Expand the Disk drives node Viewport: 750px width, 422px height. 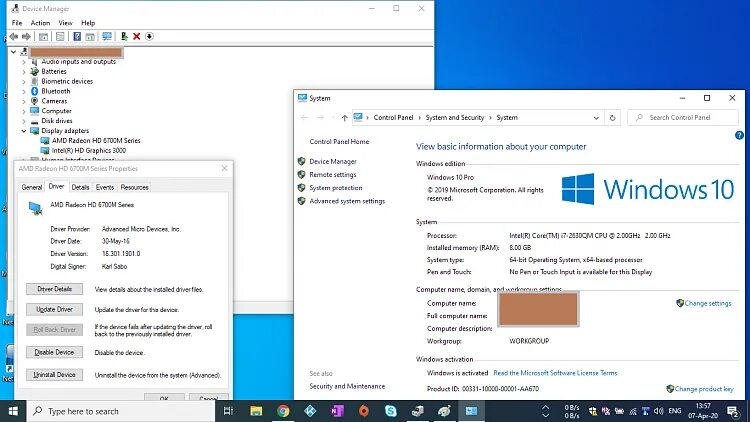point(24,121)
